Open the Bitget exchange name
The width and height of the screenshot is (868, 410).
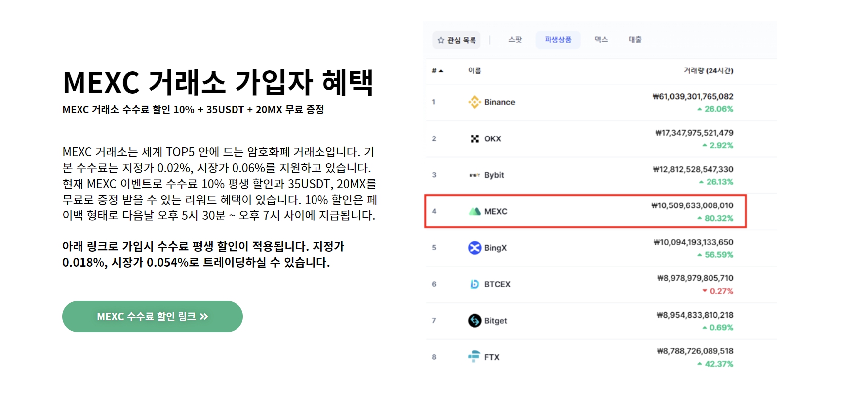click(496, 321)
